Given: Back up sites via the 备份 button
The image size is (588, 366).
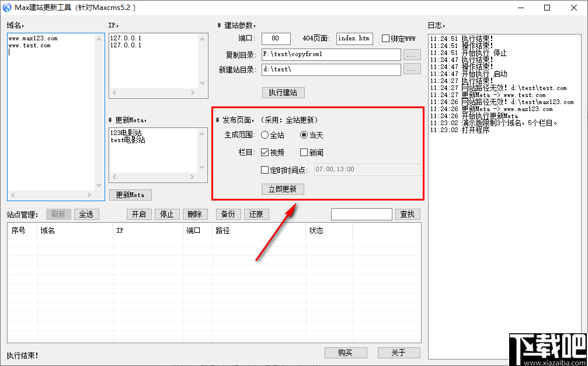Looking at the screenshot, I should pos(228,214).
